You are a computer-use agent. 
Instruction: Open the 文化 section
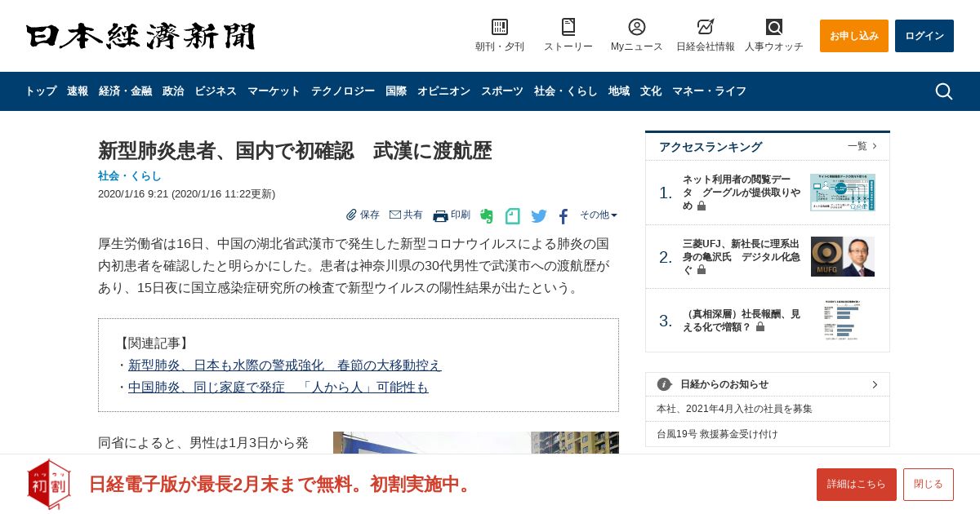coord(651,91)
